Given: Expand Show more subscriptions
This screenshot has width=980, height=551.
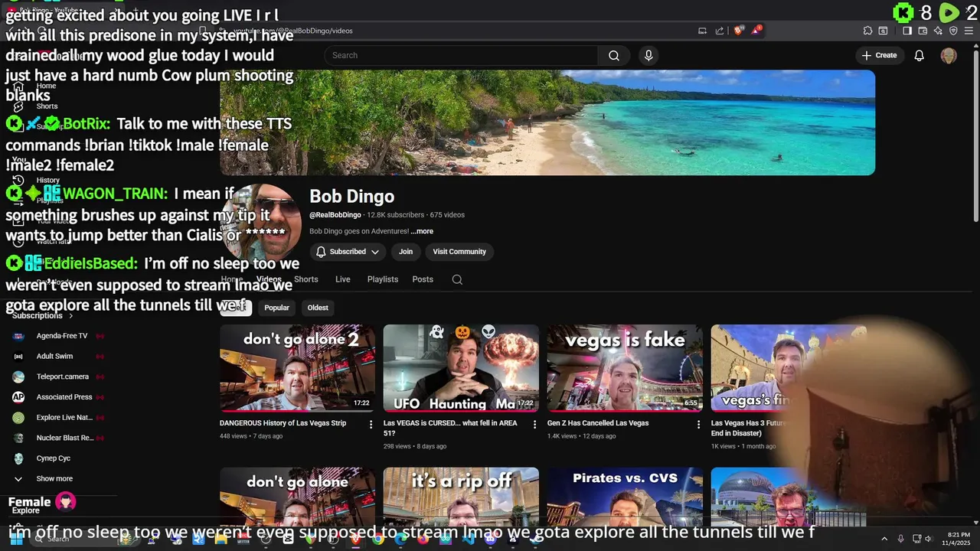Looking at the screenshot, I should (54, 479).
